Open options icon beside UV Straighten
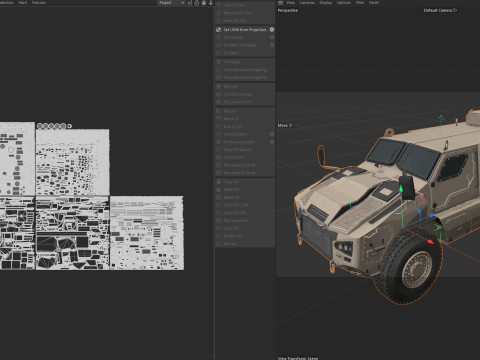This screenshot has height=360, width=480. tap(272, 134)
